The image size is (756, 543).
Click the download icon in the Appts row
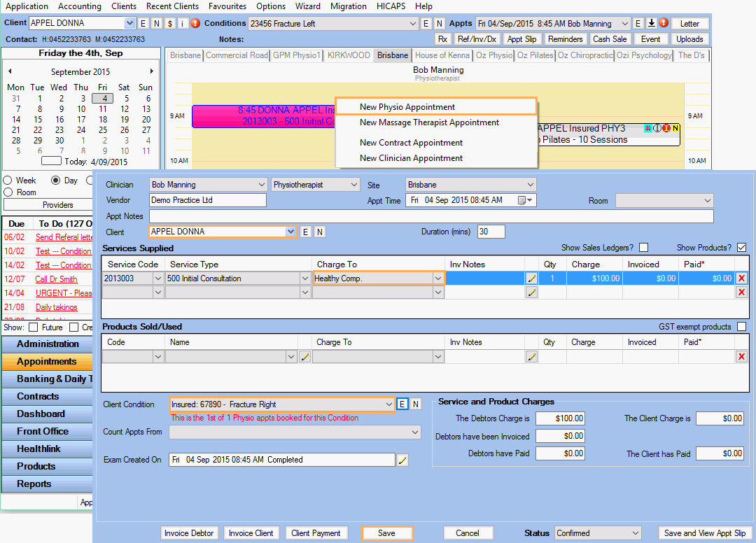click(x=652, y=23)
